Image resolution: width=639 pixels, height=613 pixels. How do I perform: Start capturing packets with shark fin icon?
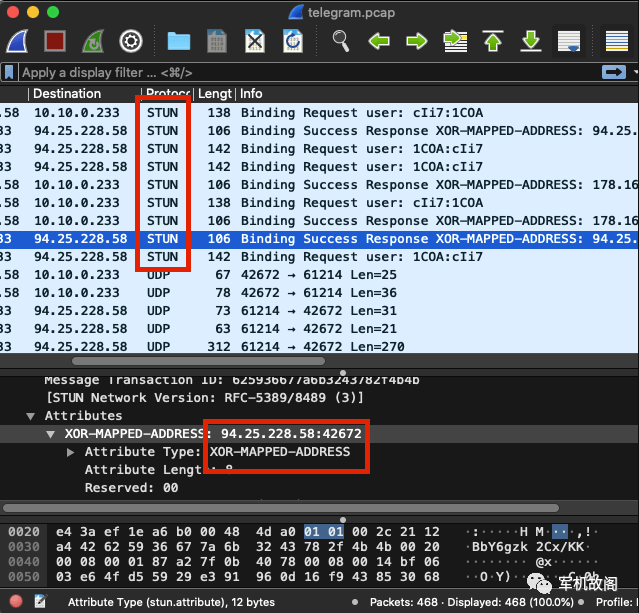click(x=18, y=41)
